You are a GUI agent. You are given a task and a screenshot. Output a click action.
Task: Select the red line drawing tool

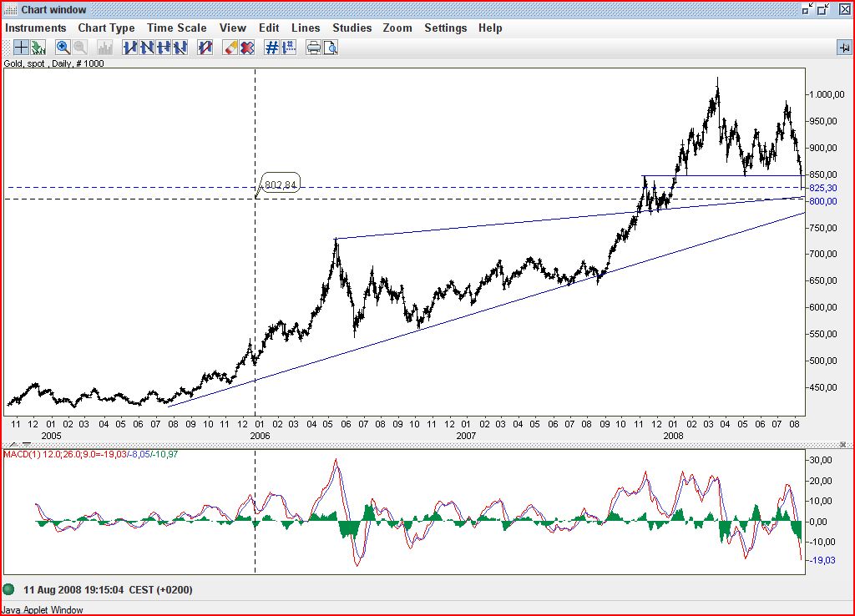click(x=205, y=48)
